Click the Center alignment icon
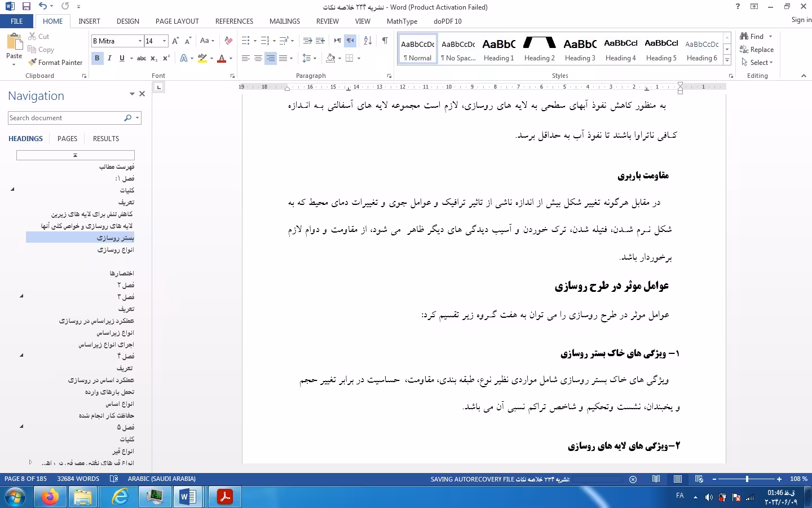 pyautogui.click(x=258, y=58)
